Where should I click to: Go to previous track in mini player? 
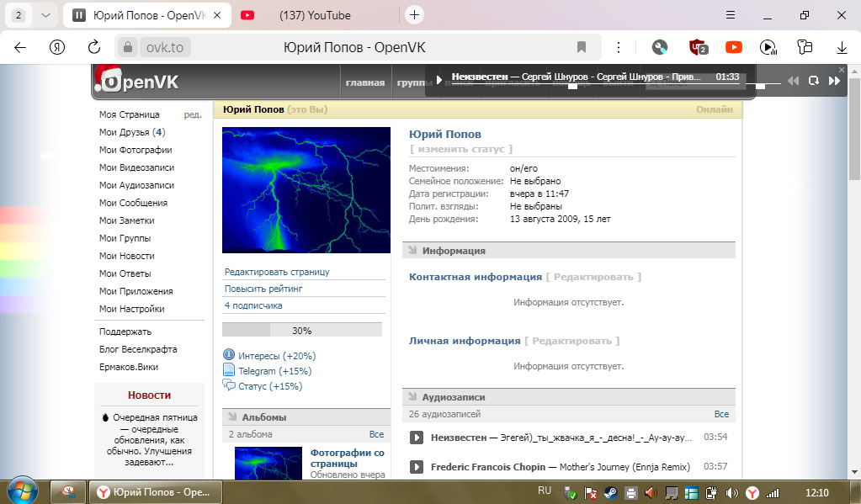pyautogui.click(x=793, y=81)
